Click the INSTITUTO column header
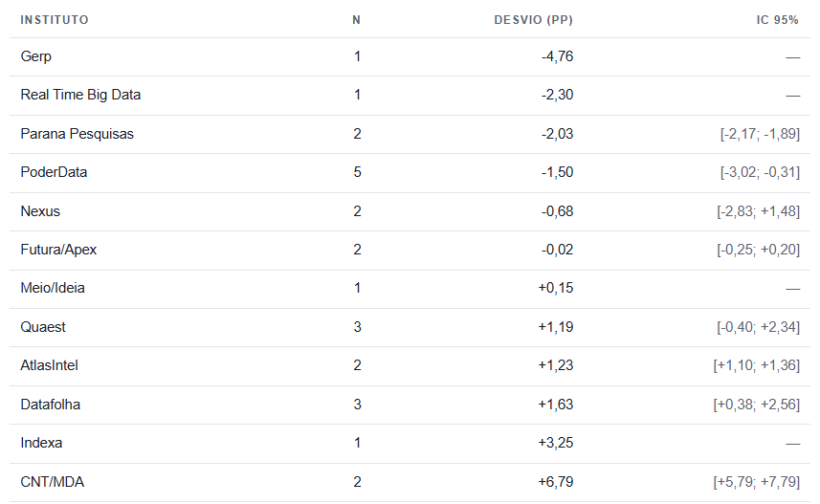Viewport: 820px width, 504px height. click(55, 20)
